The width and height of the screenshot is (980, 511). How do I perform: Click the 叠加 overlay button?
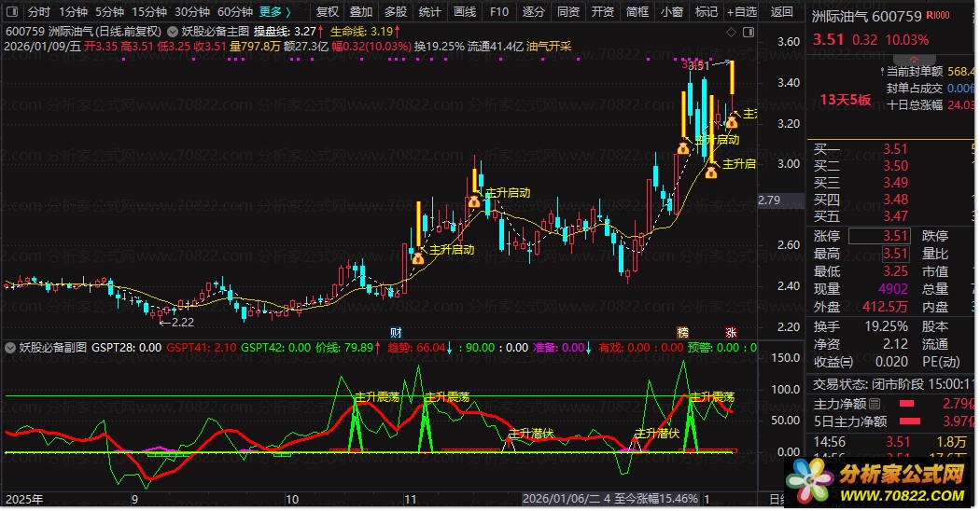click(360, 12)
